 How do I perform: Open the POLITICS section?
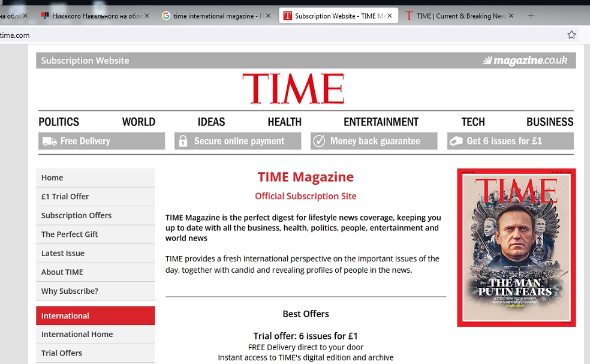[x=59, y=122]
